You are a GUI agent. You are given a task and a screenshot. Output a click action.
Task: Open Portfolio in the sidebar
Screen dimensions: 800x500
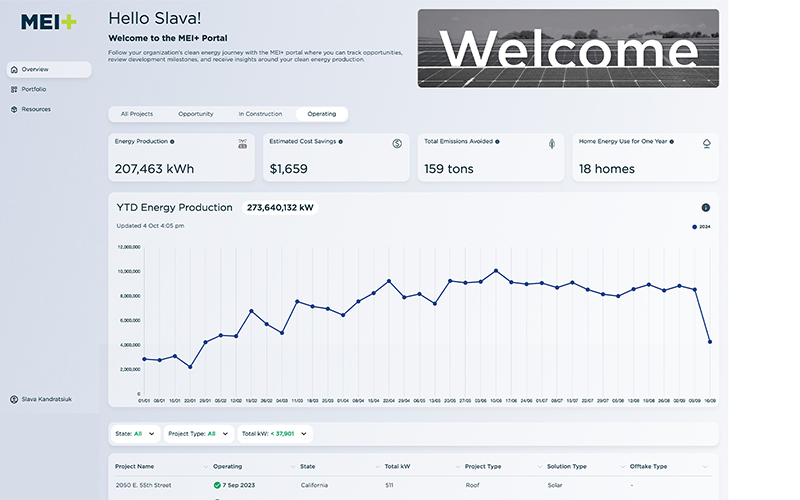(34, 89)
